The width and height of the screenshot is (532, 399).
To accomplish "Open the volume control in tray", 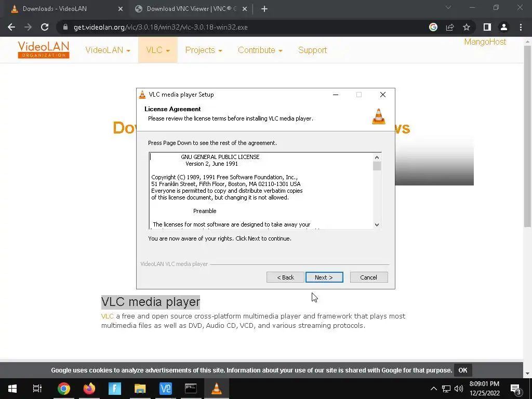I will 459,389.
